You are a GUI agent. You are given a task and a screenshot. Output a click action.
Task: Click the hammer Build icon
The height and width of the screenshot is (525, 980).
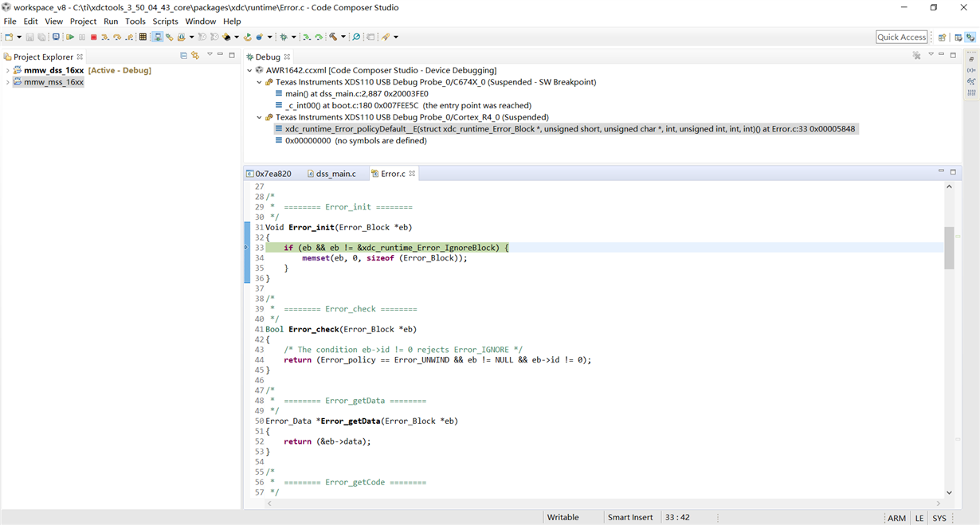click(x=332, y=37)
